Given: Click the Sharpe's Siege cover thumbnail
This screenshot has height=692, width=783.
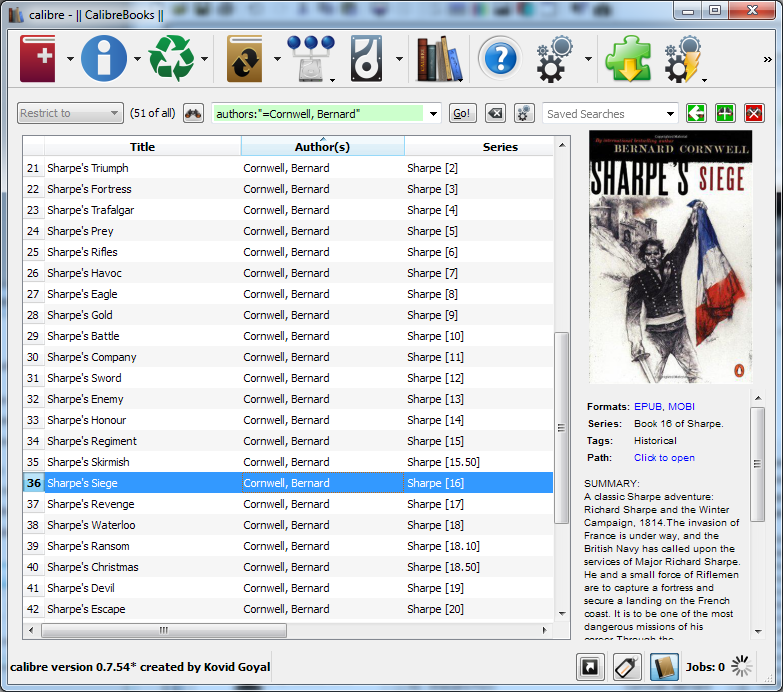Looking at the screenshot, I should (x=671, y=257).
